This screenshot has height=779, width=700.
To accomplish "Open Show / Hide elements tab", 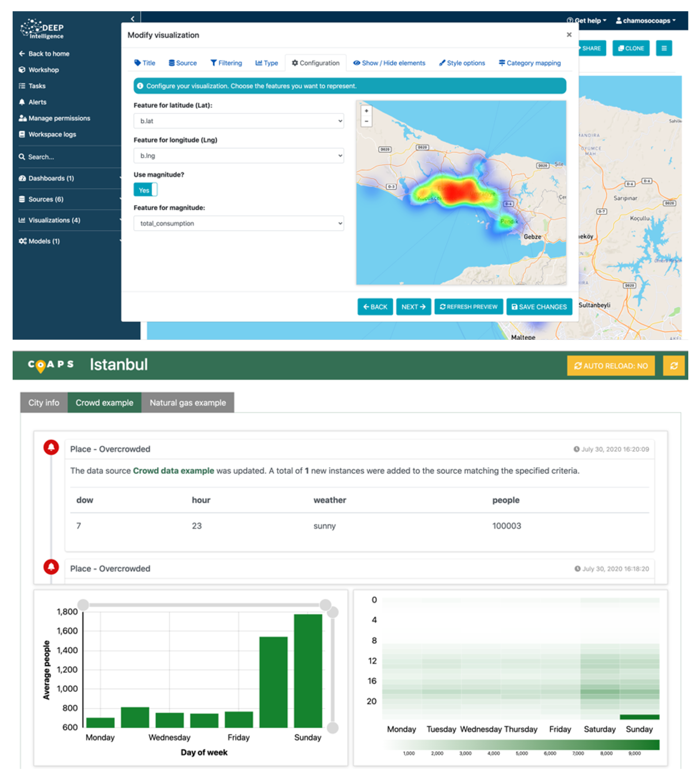I will (389, 63).
